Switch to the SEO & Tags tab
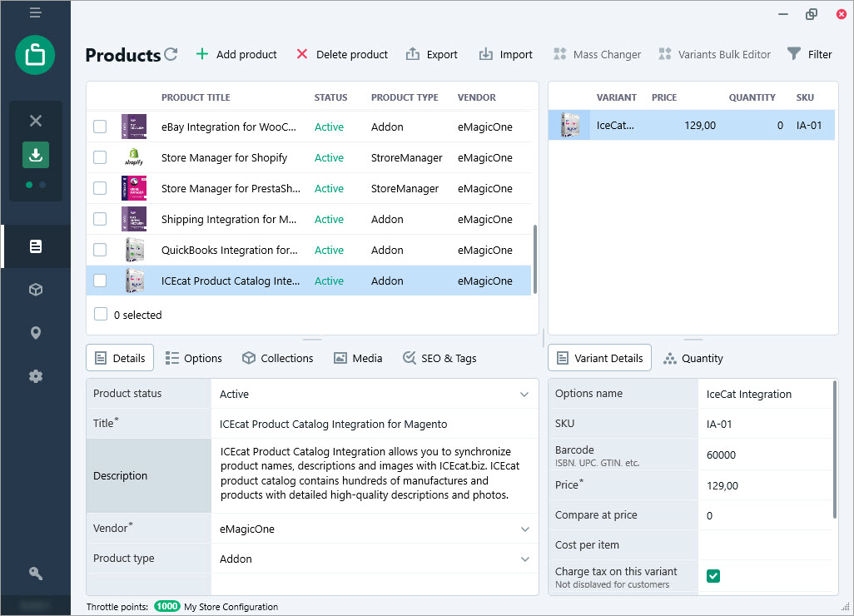The image size is (854, 616). pos(439,358)
